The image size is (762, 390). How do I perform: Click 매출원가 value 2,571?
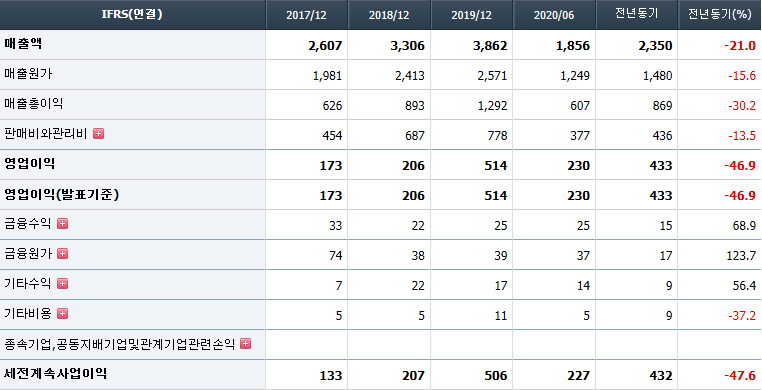[x=493, y=76]
